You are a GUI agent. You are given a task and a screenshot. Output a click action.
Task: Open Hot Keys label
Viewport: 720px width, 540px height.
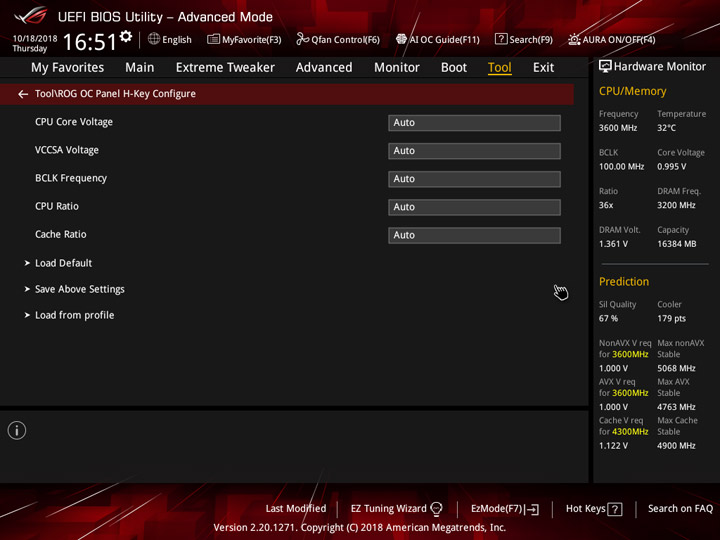coord(585,508)
